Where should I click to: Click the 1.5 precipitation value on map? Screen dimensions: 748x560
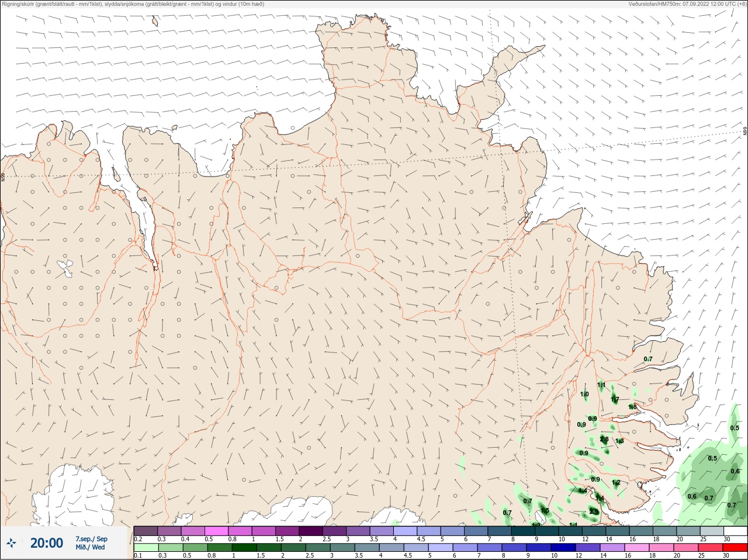tap(545, 510)
